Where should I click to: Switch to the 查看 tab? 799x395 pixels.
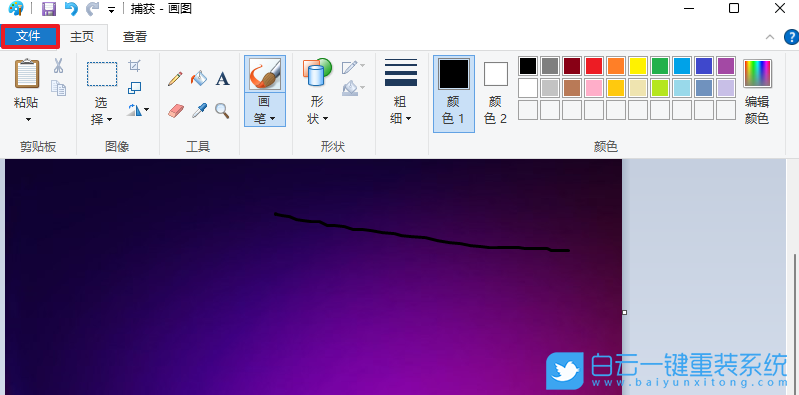click(x=135, y=37)
